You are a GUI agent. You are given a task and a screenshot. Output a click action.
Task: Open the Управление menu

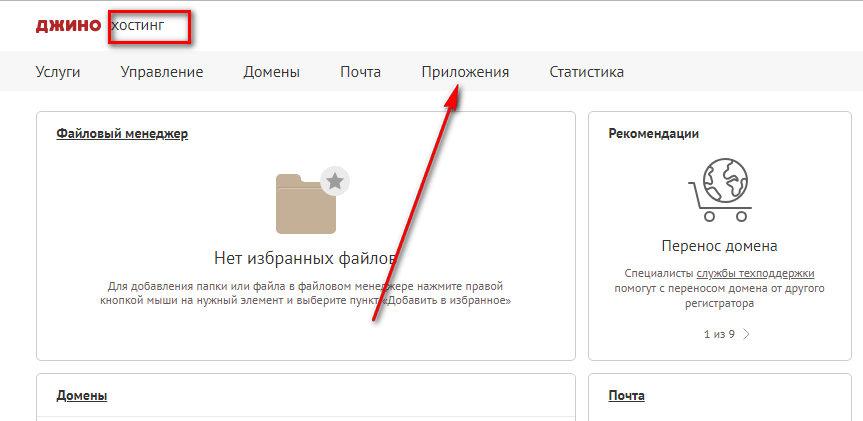tap(162, 72)
